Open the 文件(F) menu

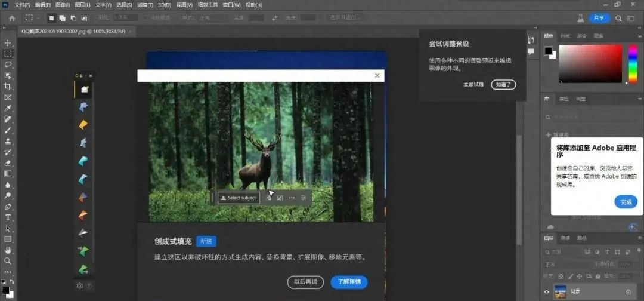pos(22,5)
